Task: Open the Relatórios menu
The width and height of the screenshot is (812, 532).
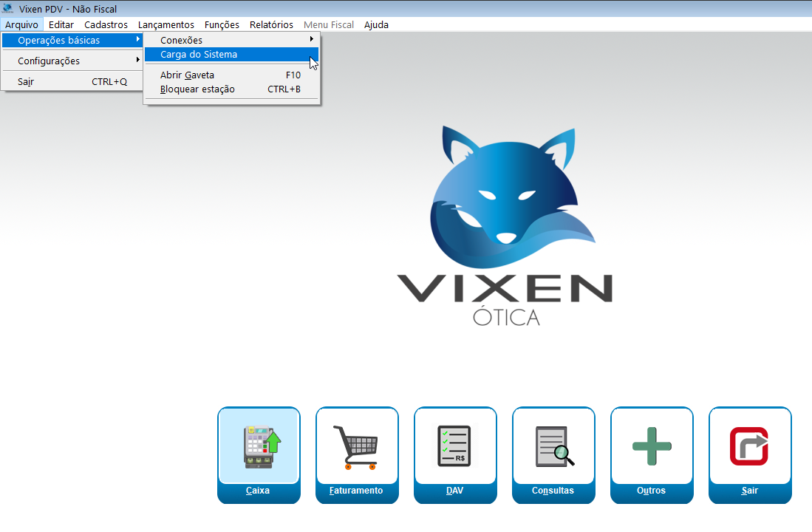Action: click(x=271, y=24)
